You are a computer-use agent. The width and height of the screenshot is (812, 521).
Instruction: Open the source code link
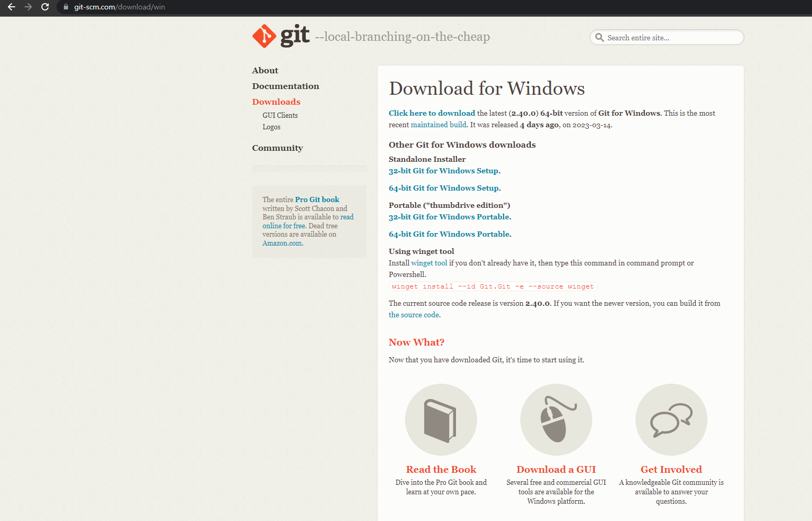pos(414,315)
